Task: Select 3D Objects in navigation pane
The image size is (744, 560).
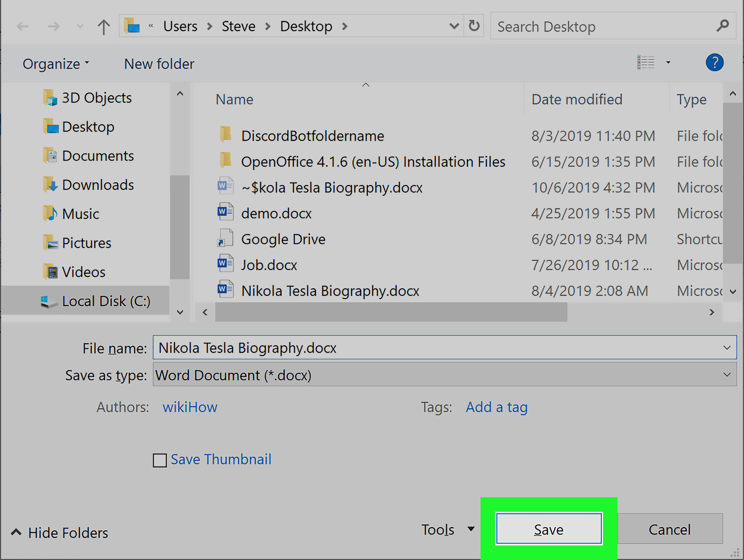Action: 87,98
